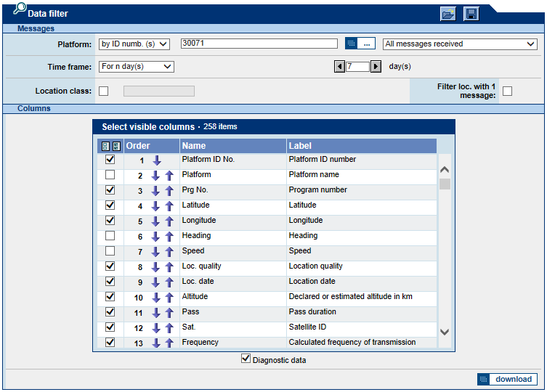Uncheck Diagnostic data checkbox
Image resolution: width=547 pixels, height=392 pixels.
(246, 359)
